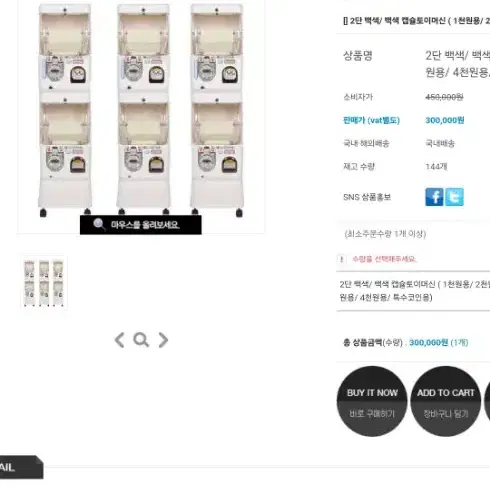Share product on Facebook icon

434,197
